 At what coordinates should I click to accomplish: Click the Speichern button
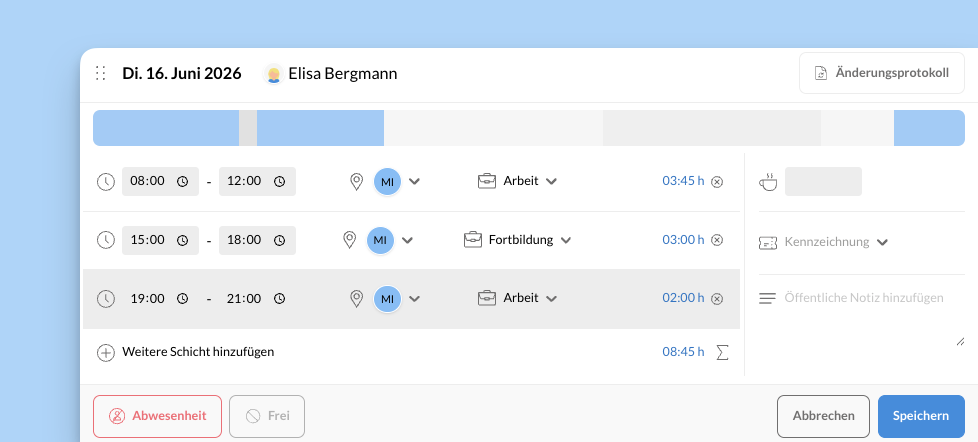click(x=921, y=416)
